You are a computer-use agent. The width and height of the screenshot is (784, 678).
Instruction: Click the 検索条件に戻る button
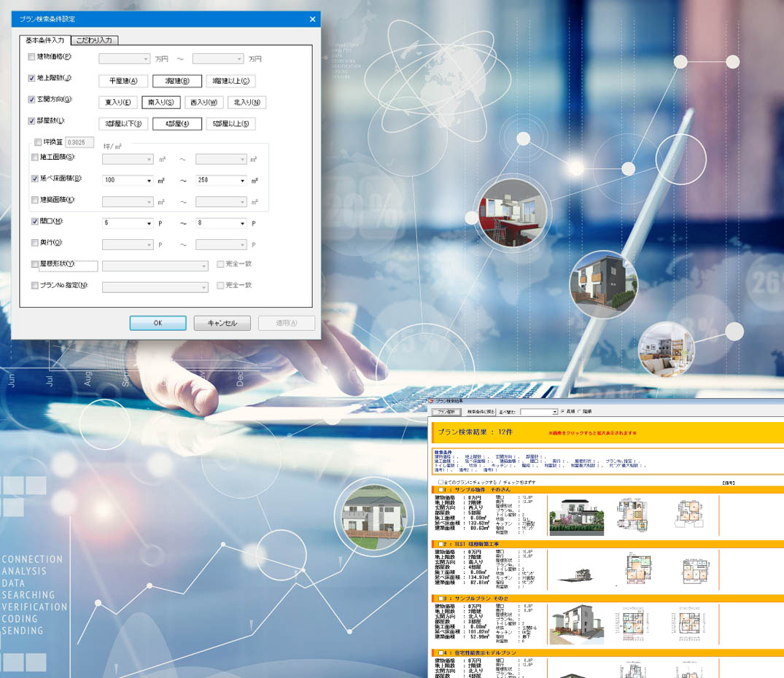tap(481, 412)
